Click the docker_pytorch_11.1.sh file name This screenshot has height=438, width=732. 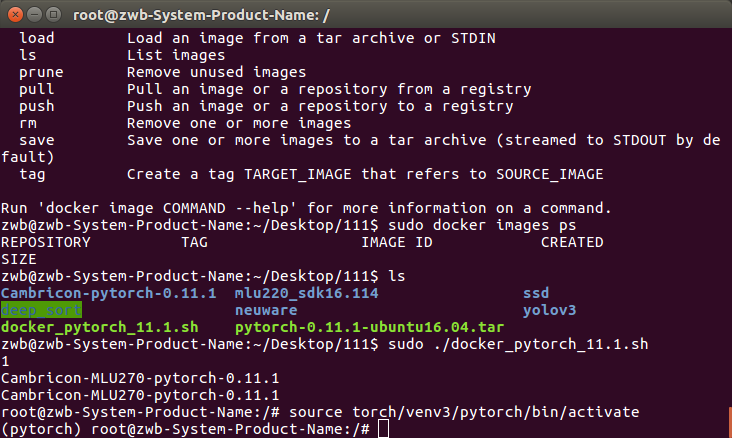click(99, 327)
